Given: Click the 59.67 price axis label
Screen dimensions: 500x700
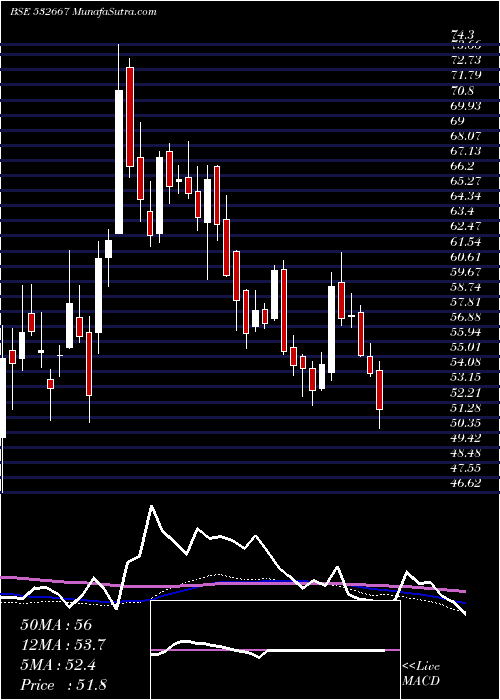Looking at the screenshot, I should pyautogui.click(x=466, y=271).
